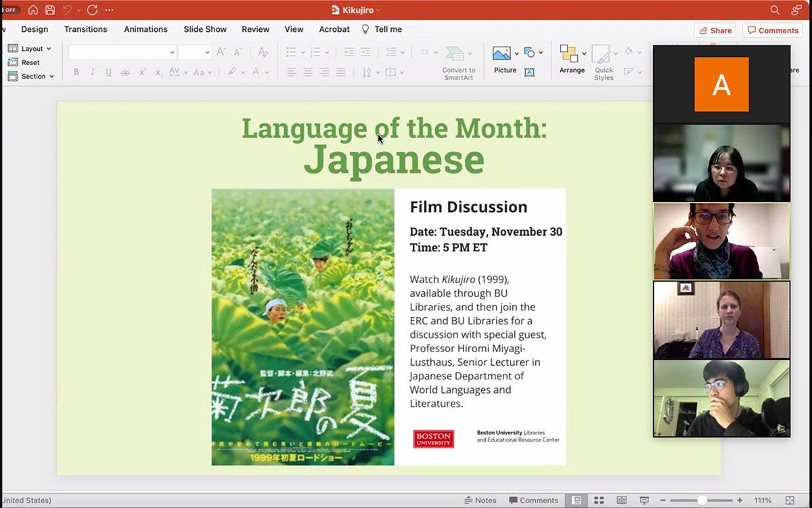Go to the Slide Show tab
The height and width of the screenshot is (508, 812).
pyautogui.click(x=205, y=29)
